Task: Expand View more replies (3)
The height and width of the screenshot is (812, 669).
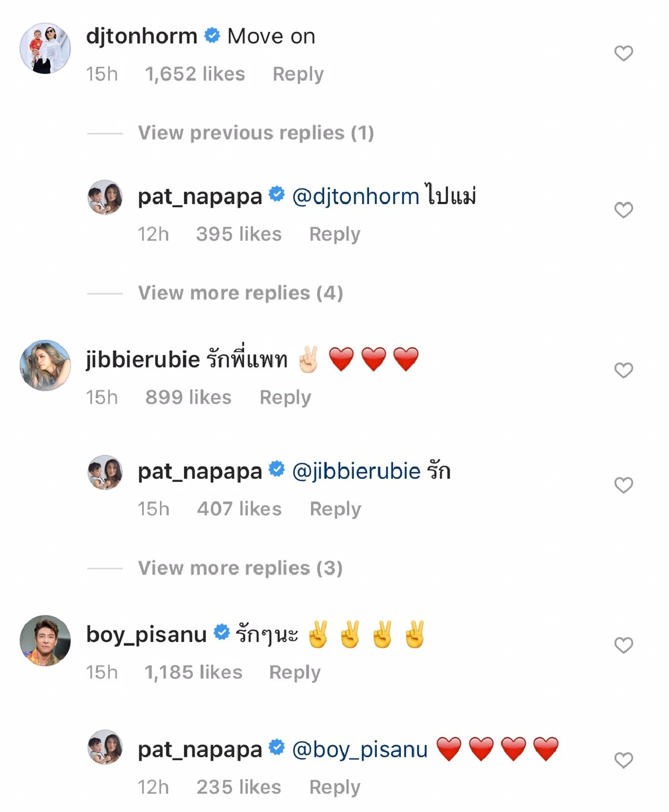Action: click(x=240, y=568)
